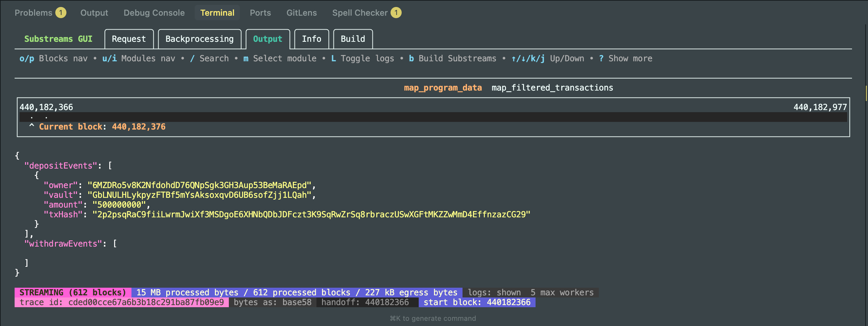Select the map_program_data module
Screen dimensions: 868x326
coord(443,88)
